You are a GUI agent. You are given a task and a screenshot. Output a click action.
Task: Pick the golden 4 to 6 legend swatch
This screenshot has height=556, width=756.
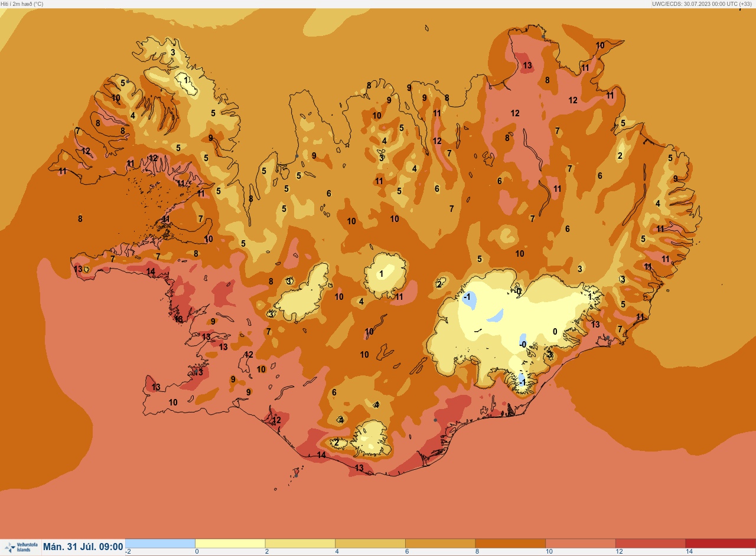click(370, 543)
